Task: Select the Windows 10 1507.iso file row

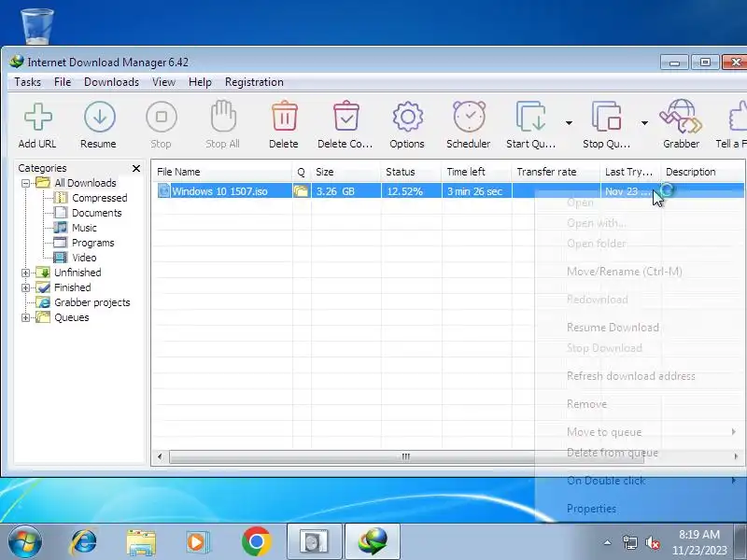Action: [448, 191]
